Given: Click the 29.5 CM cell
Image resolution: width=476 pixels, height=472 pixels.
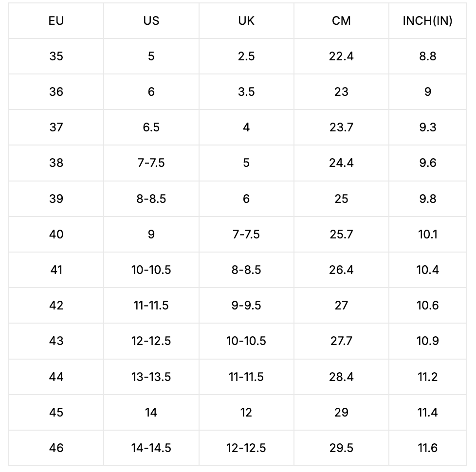Looking at the screenshot, I should tap(341, 448).
